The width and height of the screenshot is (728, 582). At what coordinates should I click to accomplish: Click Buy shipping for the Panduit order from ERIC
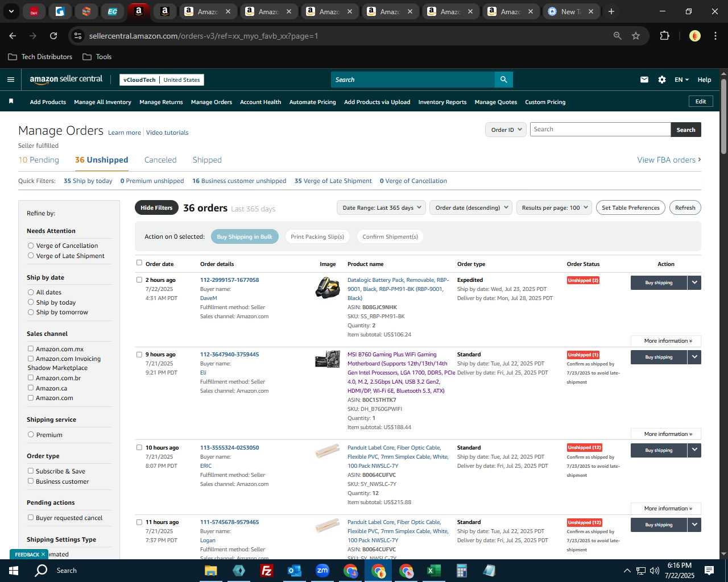pos(659,450)
